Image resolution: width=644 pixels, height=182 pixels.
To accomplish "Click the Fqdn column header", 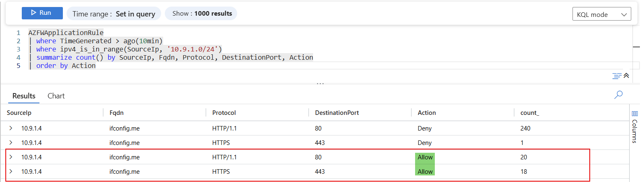I will click(x=116, y=113).
